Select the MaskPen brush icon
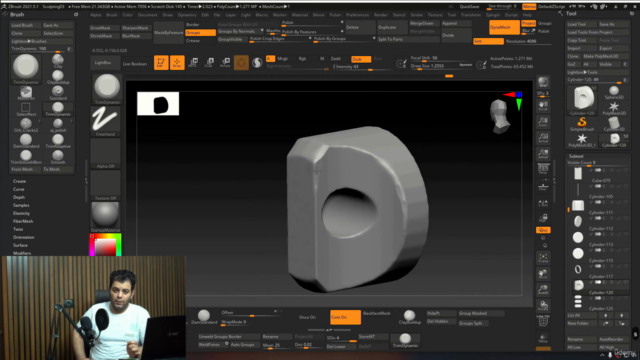This screenshot has width=640, height=360. (x=26, y=93)
